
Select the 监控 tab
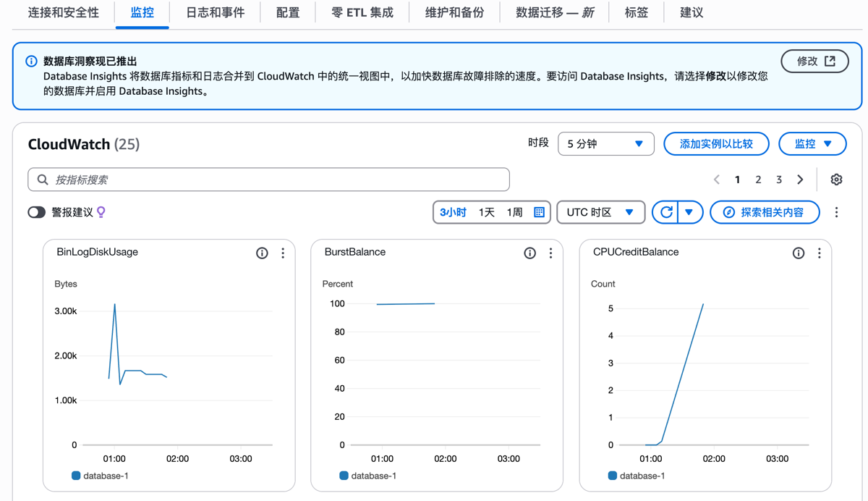pos(142,12)
